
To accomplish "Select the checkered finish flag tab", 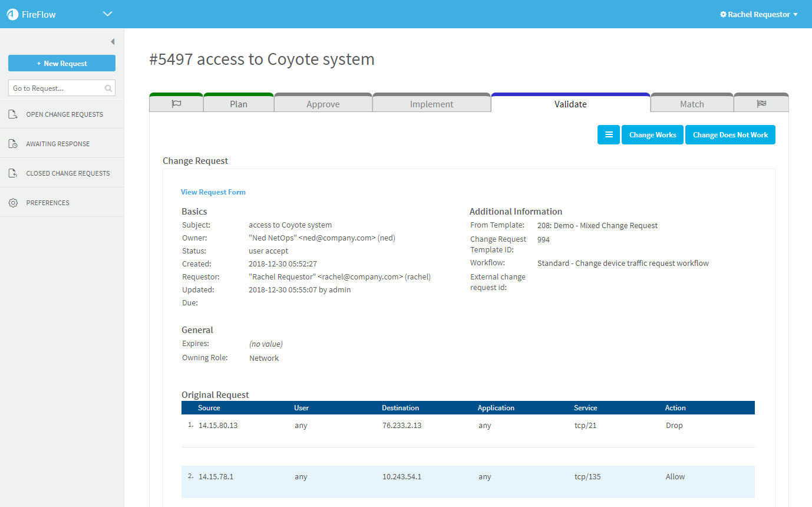I will point(761,104).
